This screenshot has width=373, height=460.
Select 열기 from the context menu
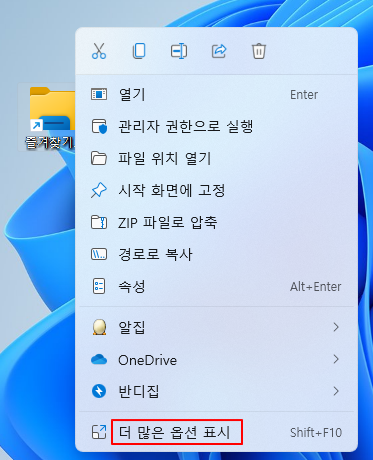point(217,94)
